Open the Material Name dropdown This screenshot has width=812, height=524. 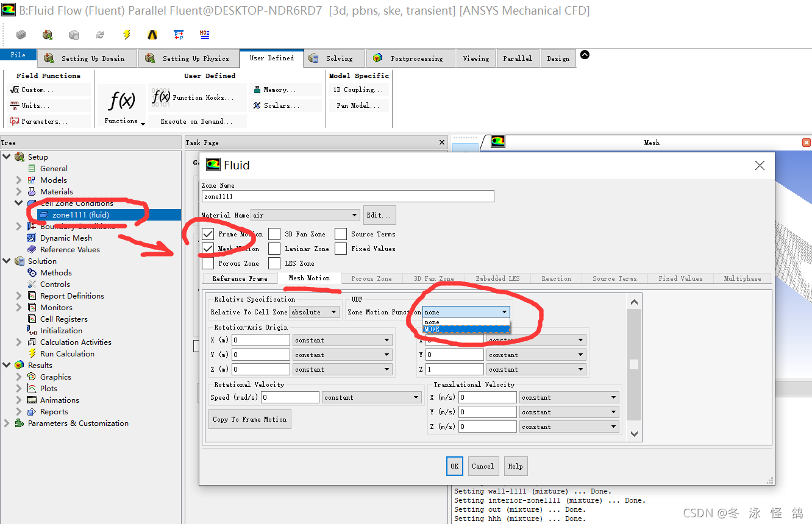click(305, 215)
